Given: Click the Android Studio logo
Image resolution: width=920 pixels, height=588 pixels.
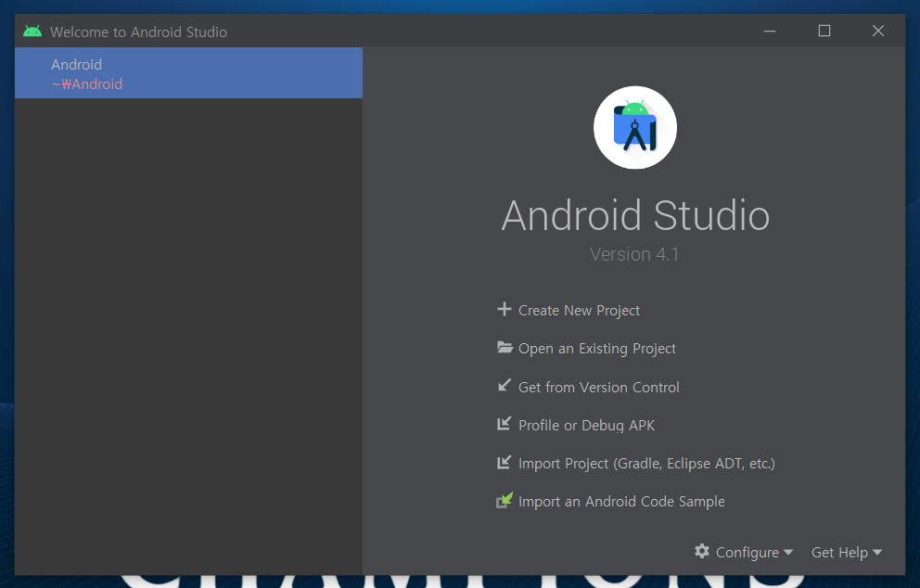Looking at the screenshot, I should pyautogui.click(x=635, y=127).
